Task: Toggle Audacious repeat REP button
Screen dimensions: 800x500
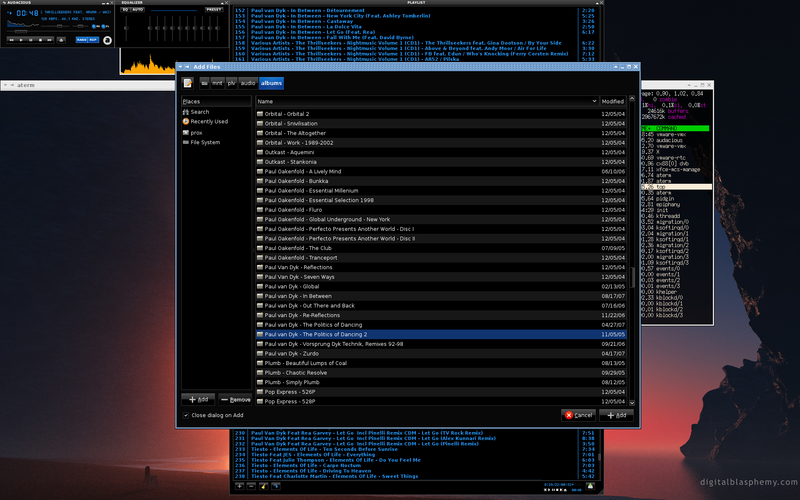Action: 93,40
